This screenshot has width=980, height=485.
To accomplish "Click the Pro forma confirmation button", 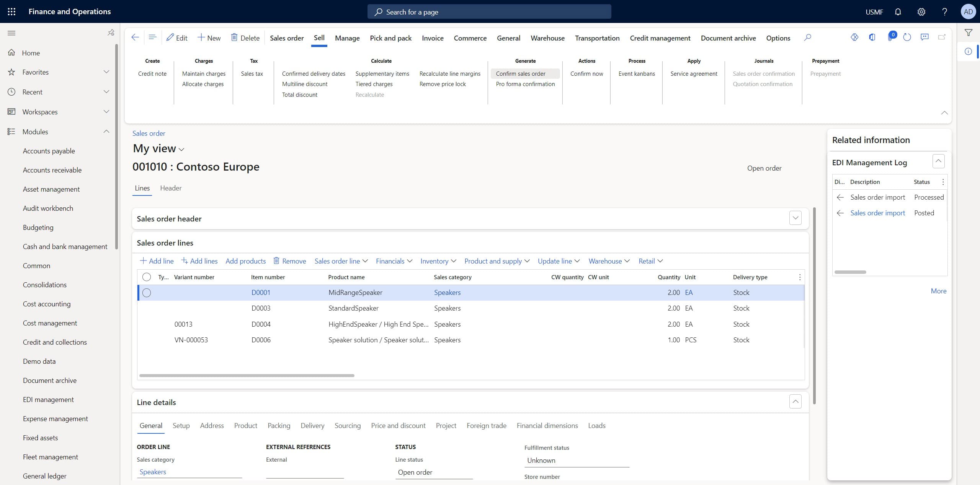I will (x=525, y=84).
